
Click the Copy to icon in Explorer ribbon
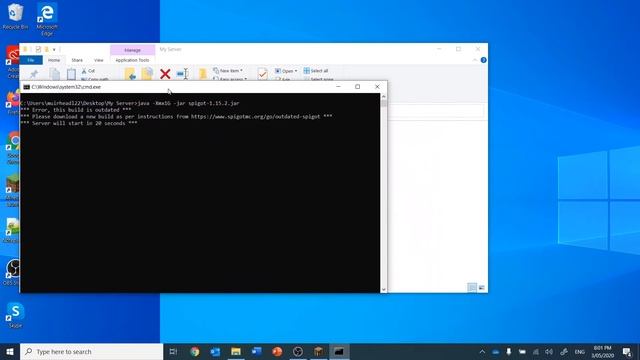click(x=147, y=74)
